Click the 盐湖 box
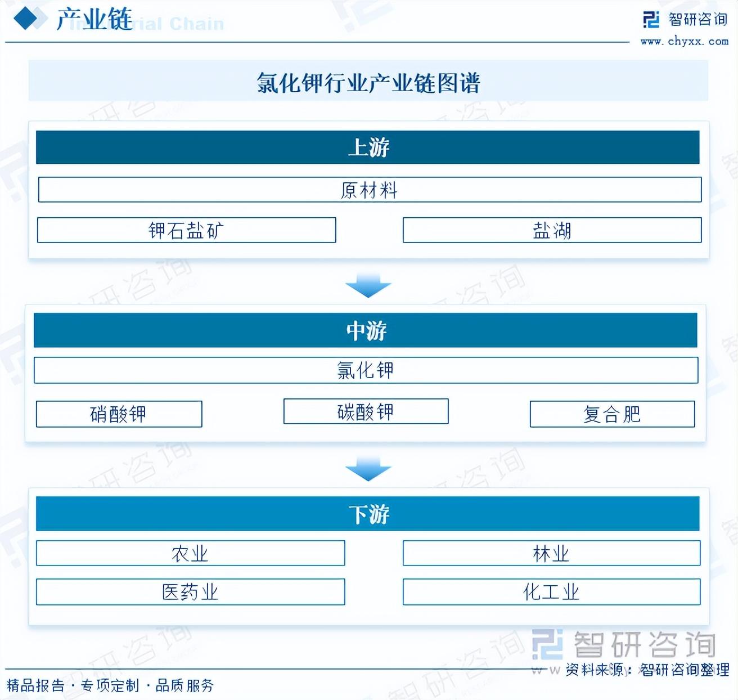Screen dimensions: 738x700 click(x=552, y=230)
